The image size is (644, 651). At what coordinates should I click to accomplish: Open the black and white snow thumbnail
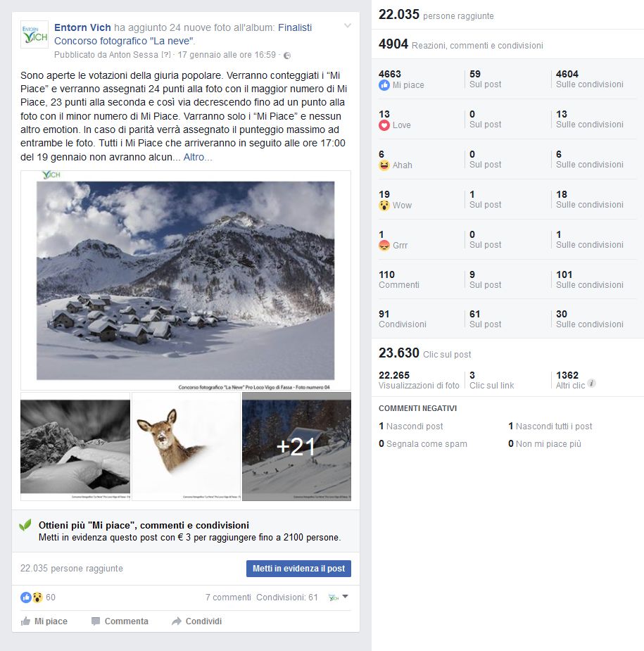[75, 446]
